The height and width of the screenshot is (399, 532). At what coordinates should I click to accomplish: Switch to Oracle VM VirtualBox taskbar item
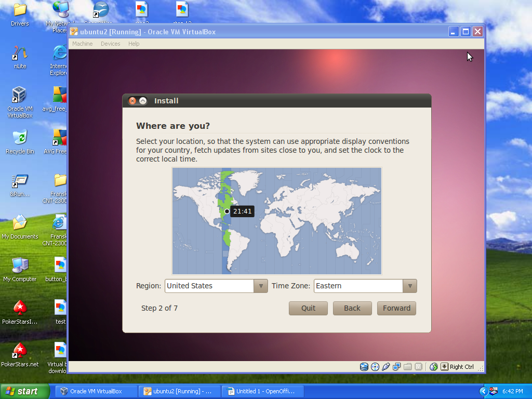pyautogui.click(x=96, y=391)
